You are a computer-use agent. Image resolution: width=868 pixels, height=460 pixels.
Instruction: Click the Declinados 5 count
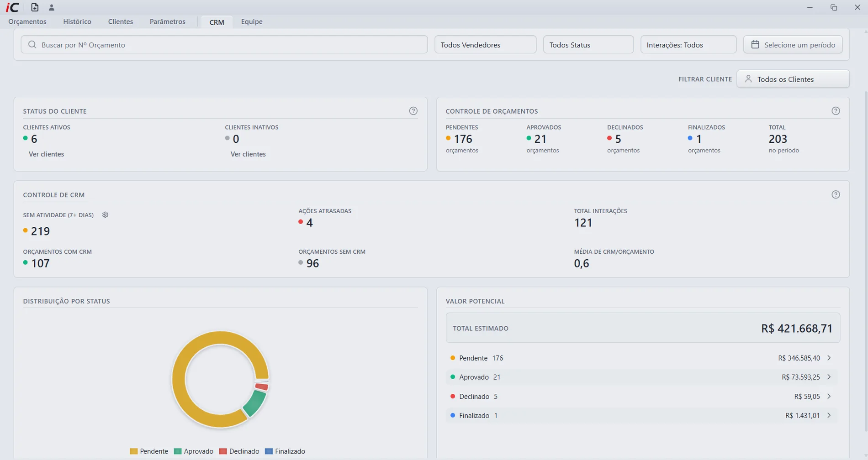(x=618, y=139)
